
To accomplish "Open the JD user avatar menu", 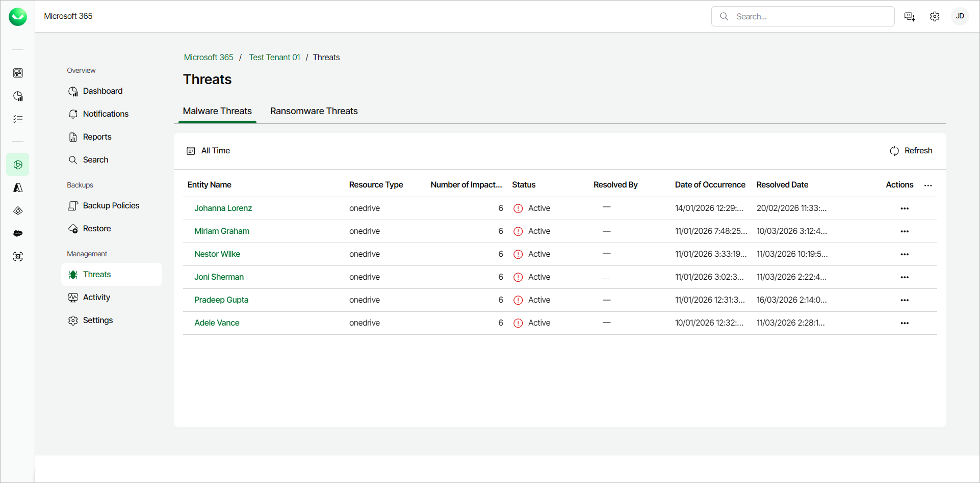I will (960, 16).
